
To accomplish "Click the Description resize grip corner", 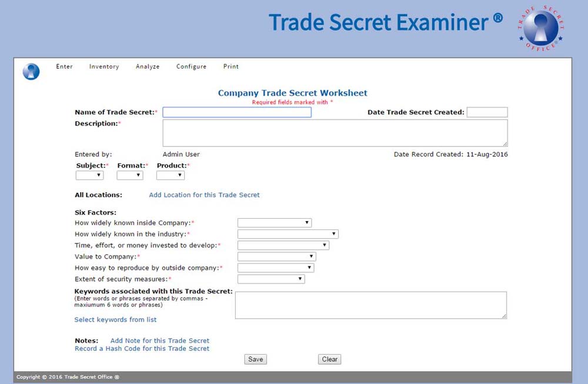I will (x=505, y=144).
